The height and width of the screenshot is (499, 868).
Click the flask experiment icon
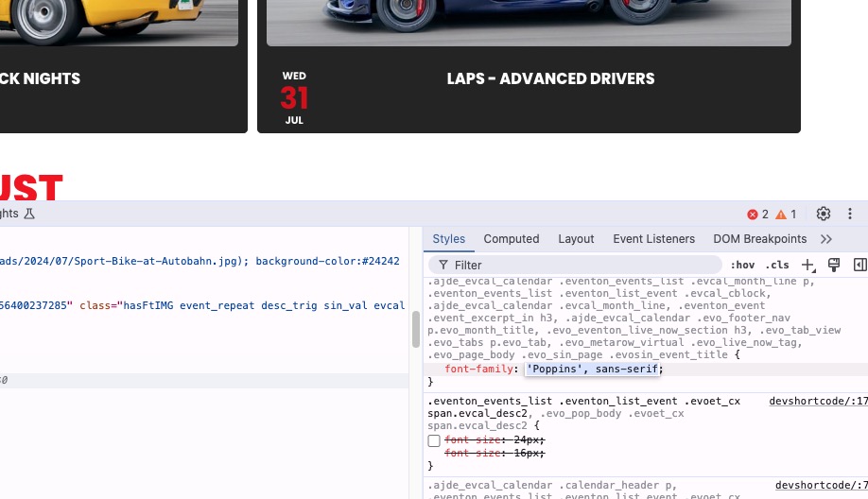point(29,214)
